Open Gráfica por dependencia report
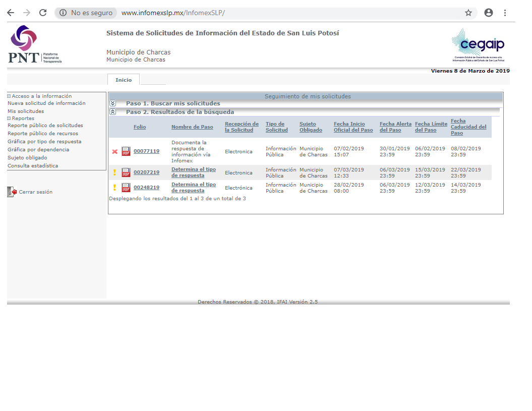The height and width of the screenshot is (411, 532). pyautogui.click(x=38, y=150)
